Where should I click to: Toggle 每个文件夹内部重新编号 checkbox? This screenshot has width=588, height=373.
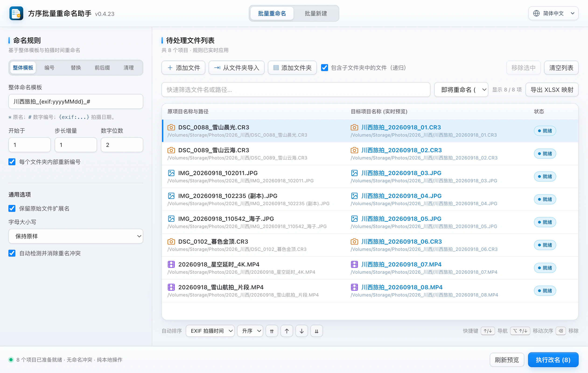[x=12, y=162]
